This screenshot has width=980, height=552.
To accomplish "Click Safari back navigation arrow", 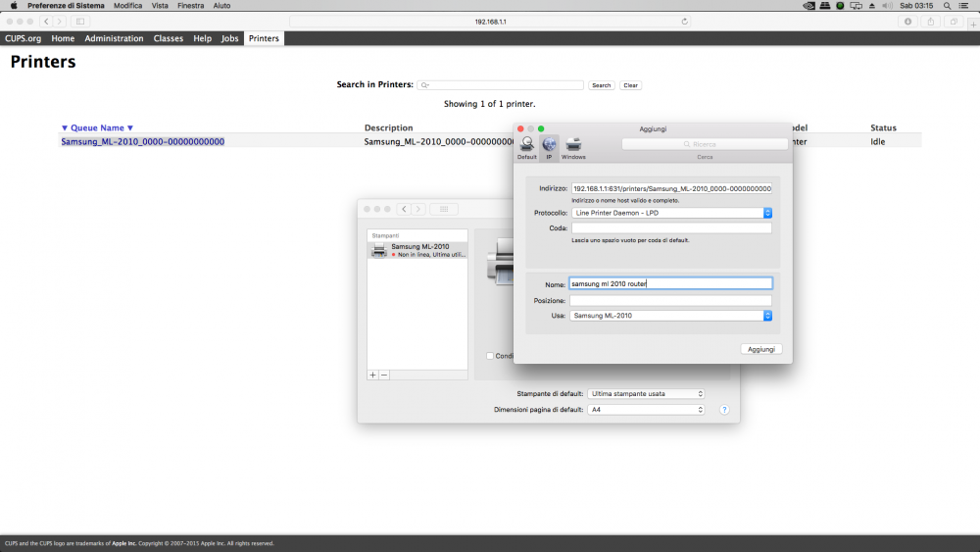I will 46,22.
